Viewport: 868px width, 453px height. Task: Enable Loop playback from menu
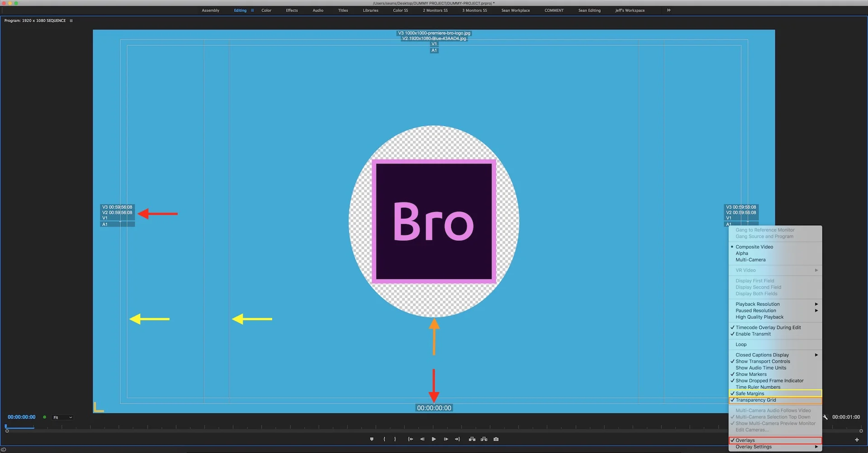[x=775, y=345]
